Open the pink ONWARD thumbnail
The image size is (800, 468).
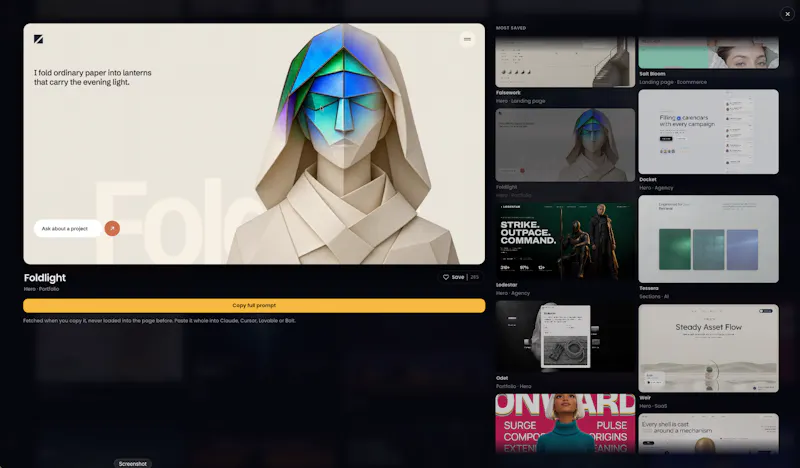pos(565,423)
